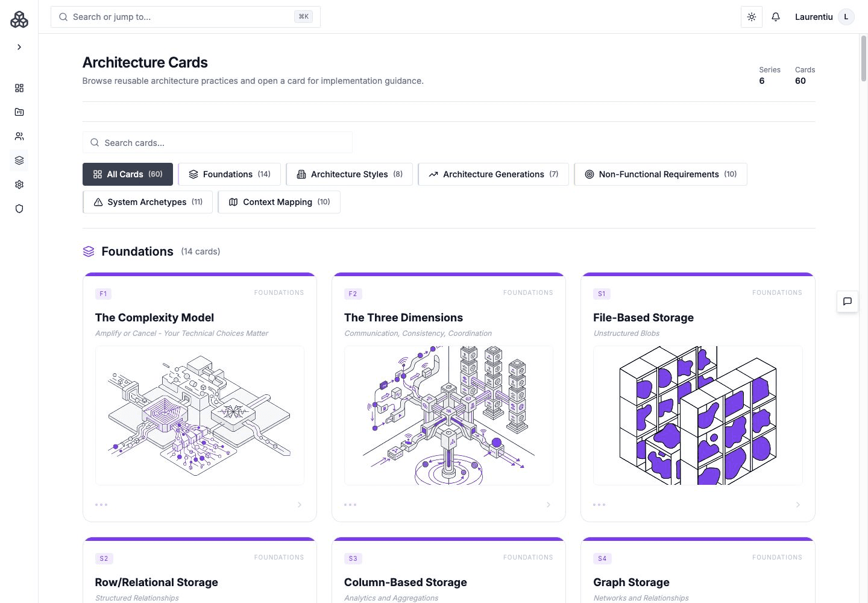Screen dimensions: 868x603
Task: Click the S4 card badge
Action: click(602, 558)
